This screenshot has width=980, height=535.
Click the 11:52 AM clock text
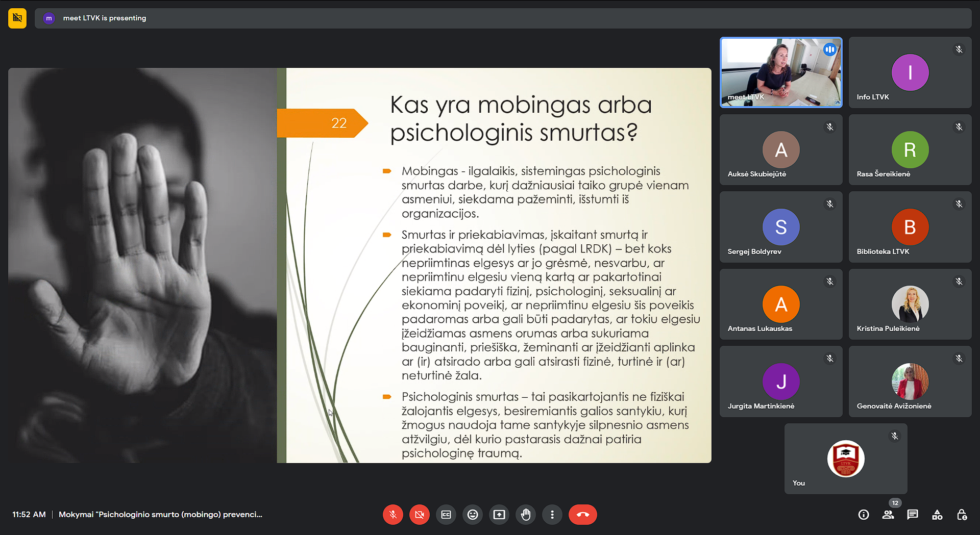tap(29, 515)
